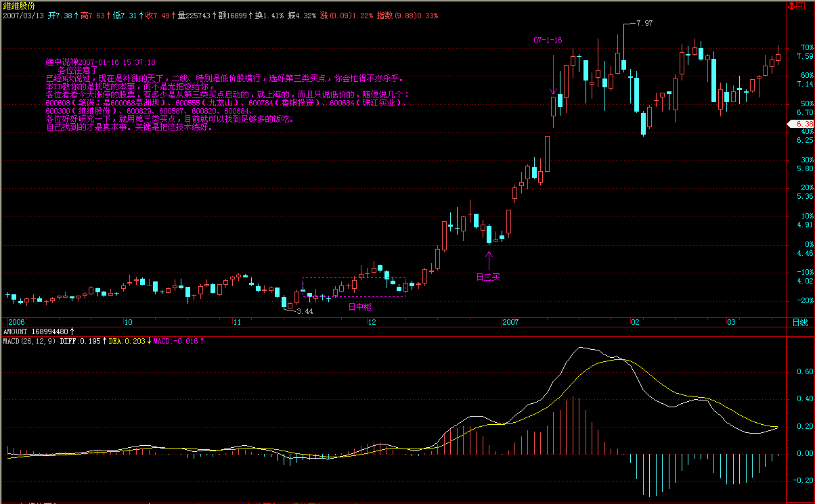
Task: Click the 日三买 annotation text
Action: tap(488, 276)
